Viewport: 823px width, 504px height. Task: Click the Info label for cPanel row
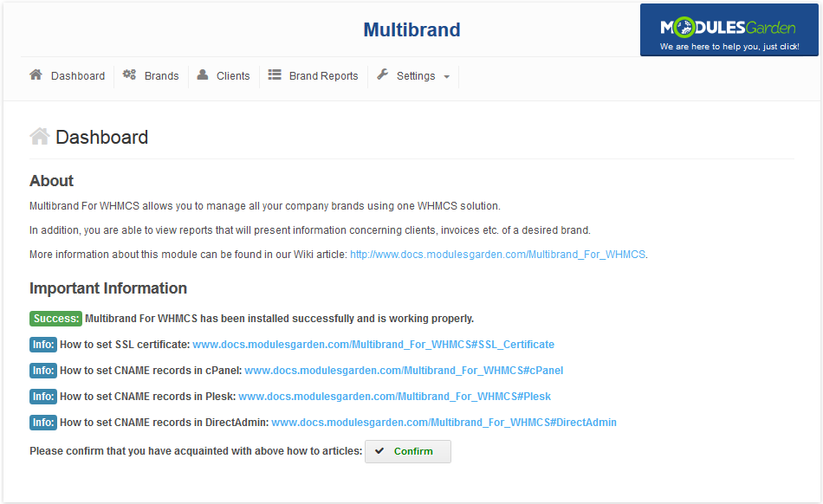[43, 371]
